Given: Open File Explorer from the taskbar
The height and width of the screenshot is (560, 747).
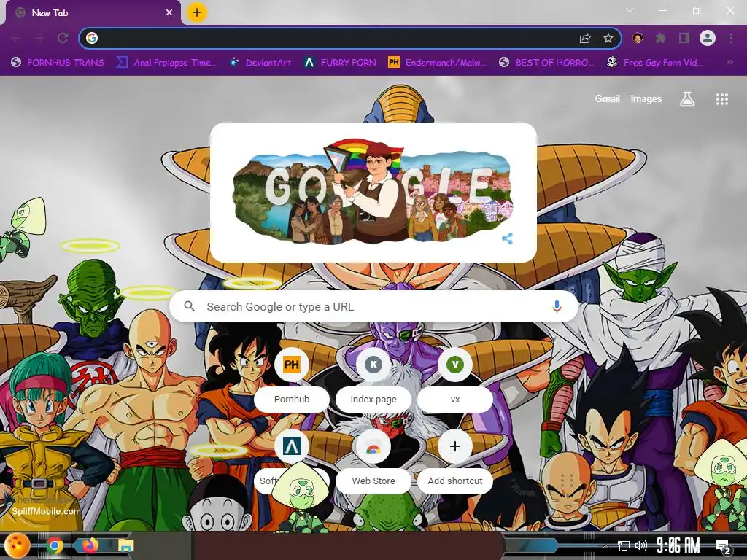Looking at the screenshot, I should click(125, 545).
